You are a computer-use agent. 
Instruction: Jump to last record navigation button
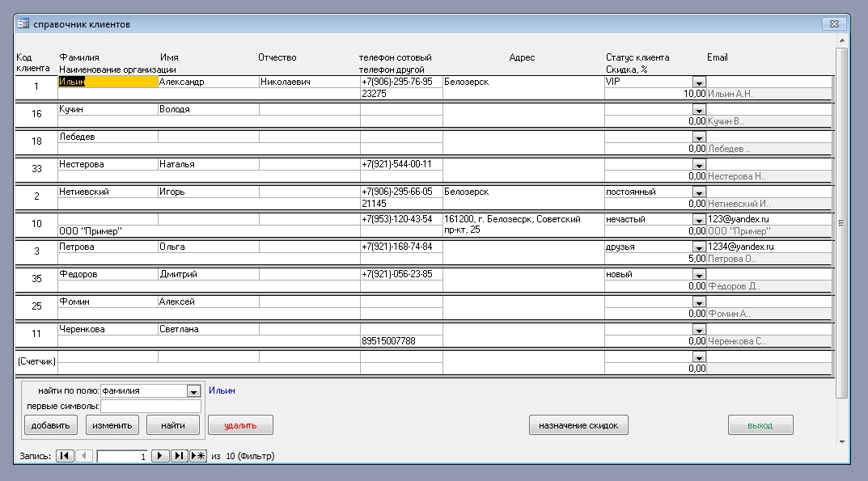(x=179, y=456)
